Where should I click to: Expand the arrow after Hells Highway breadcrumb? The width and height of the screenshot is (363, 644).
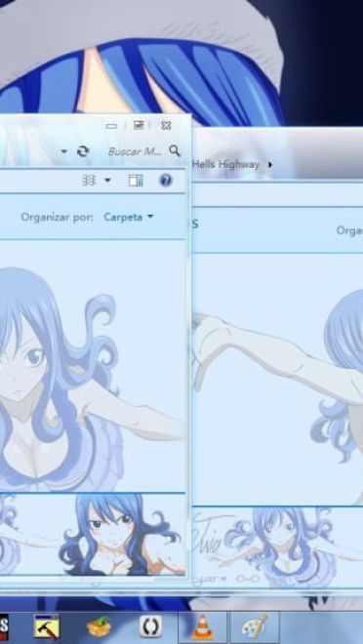269,165
